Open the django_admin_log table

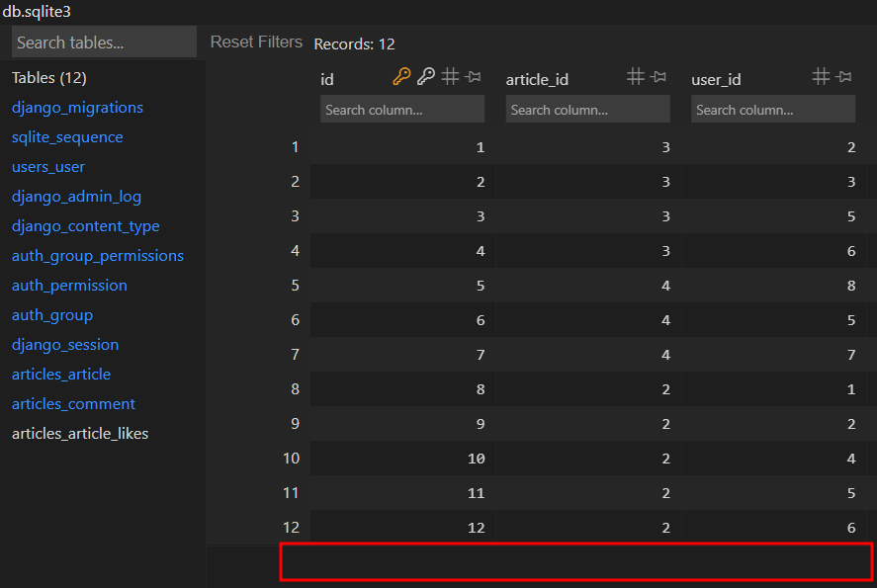76,197
